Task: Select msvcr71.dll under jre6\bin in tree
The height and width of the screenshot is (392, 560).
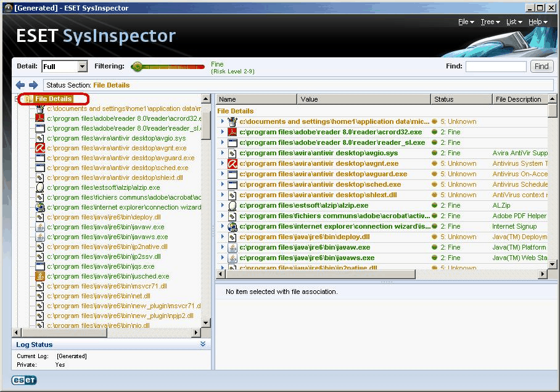Action: point(107,286)
